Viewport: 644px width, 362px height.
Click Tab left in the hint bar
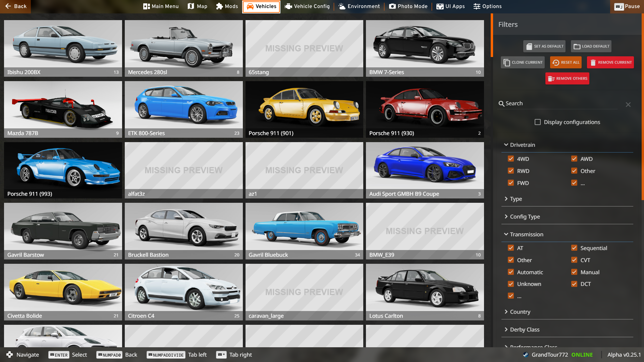[197, 355]
